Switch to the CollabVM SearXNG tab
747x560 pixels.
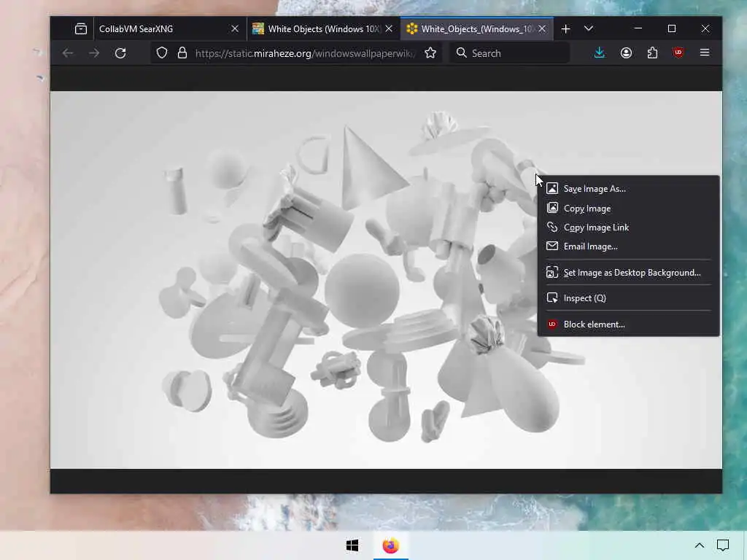click(171, 29)
